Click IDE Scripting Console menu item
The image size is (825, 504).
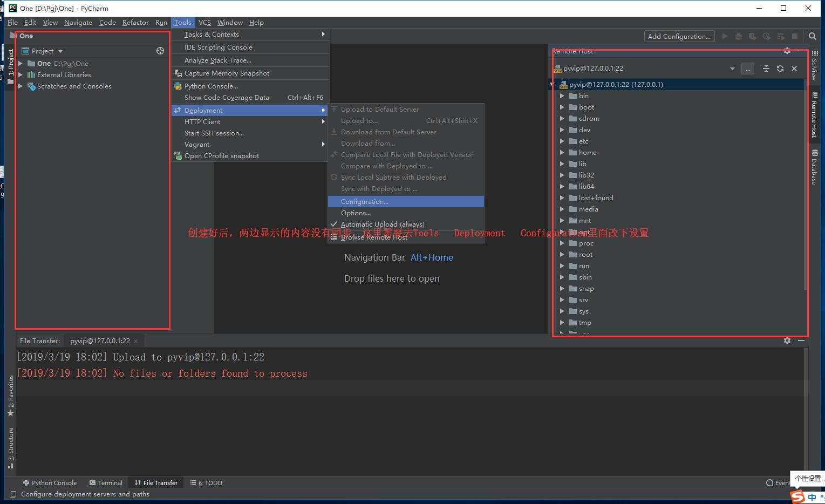coord(250,47)
